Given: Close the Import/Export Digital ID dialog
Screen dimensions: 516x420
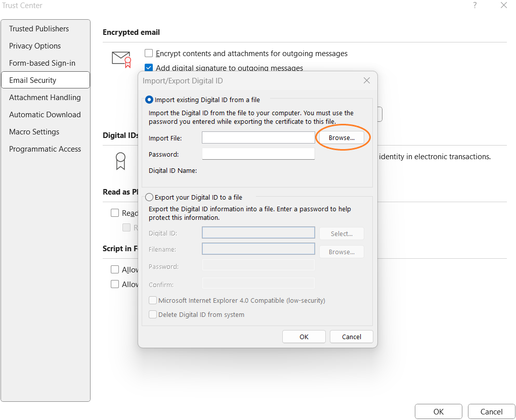Looking at the screenshot, I should (x=366, y=80).
